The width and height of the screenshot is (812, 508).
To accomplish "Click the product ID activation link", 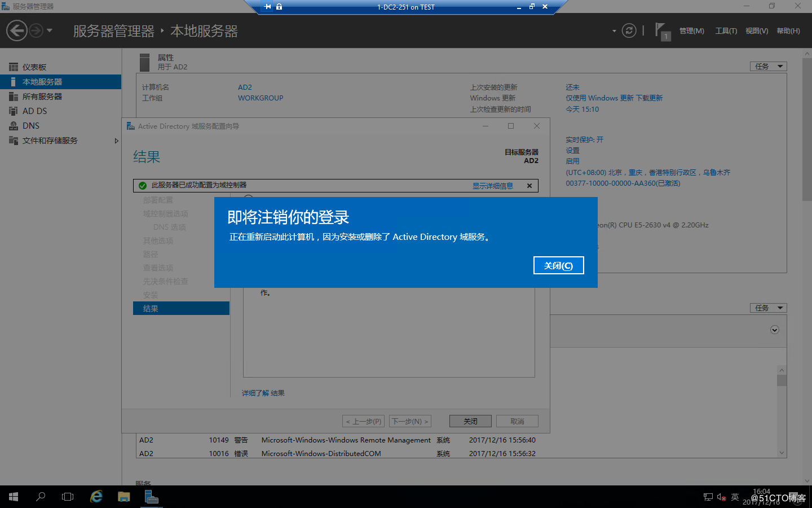I will (x=623, y=183).
